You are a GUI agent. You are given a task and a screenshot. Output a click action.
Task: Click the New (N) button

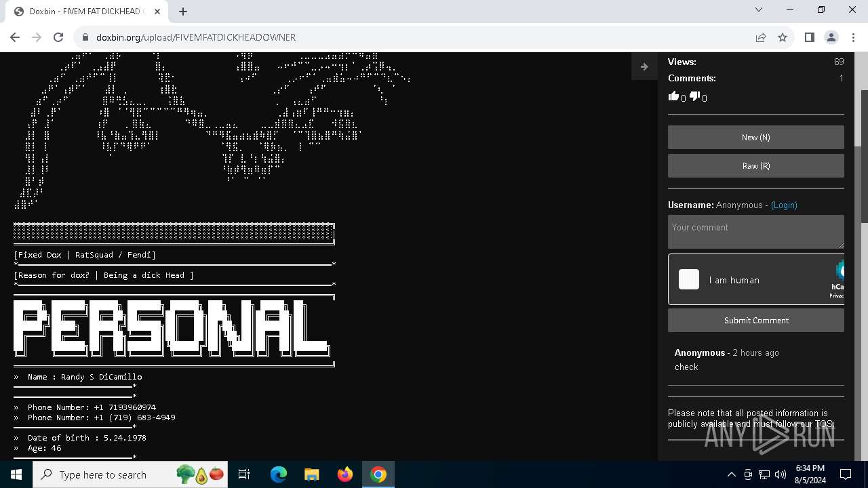click(756, 137)
